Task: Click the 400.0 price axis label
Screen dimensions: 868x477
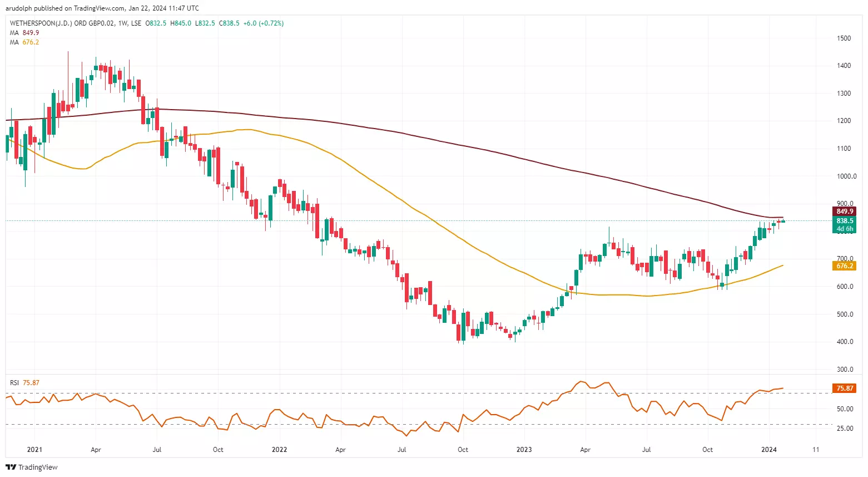Action: click(845, 342)
